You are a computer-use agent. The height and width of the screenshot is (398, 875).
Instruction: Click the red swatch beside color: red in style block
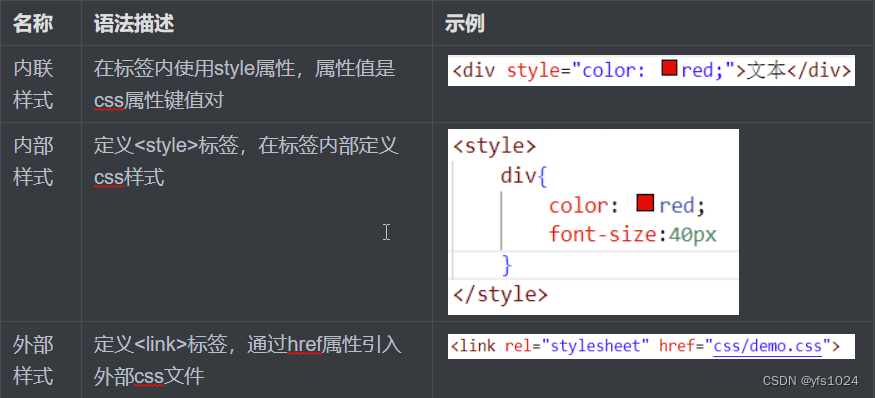[645, 203]
